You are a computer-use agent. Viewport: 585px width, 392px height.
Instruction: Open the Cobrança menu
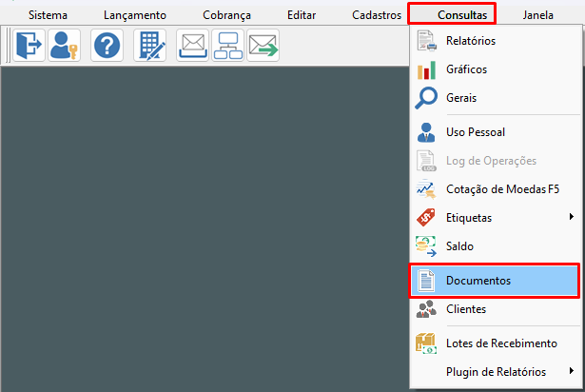coord(226,15)
